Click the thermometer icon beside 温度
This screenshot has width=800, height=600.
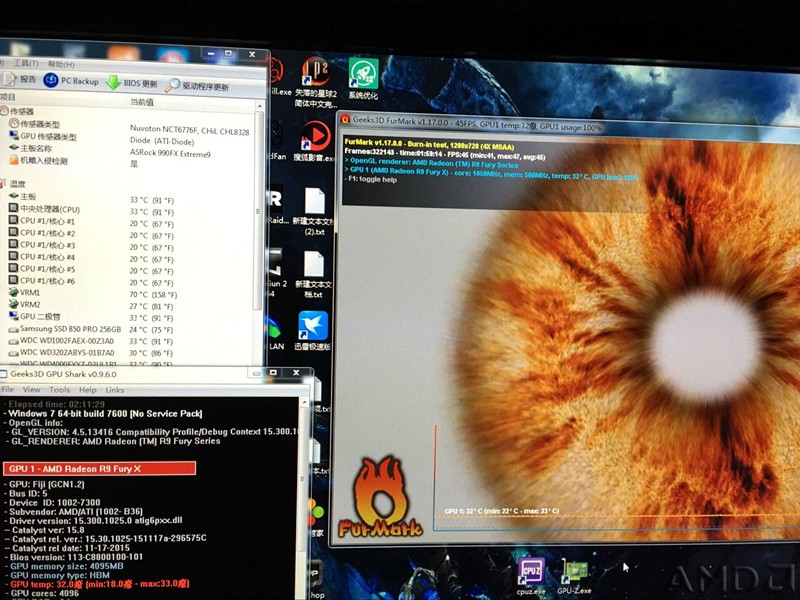(x=4, y=184)
